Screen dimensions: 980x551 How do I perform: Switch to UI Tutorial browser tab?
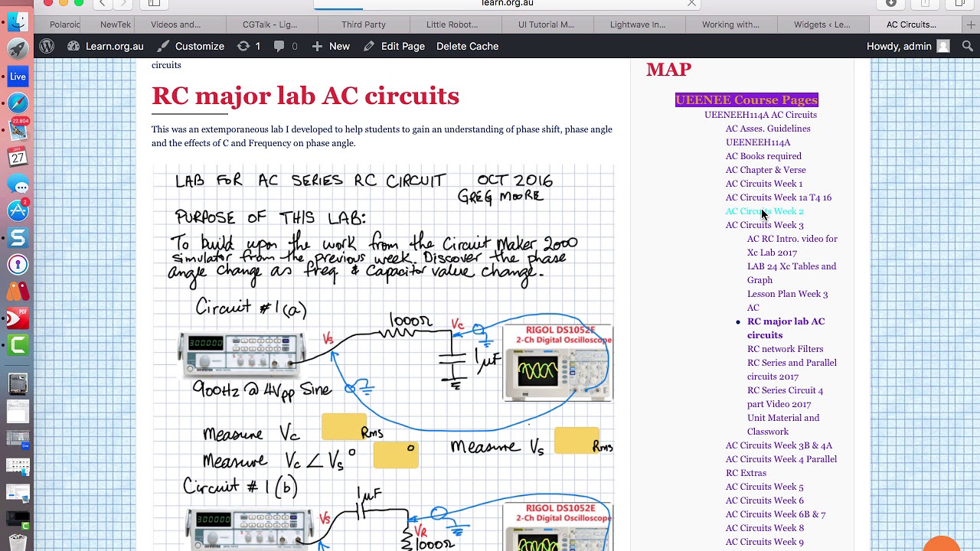(x=546, y=24)
